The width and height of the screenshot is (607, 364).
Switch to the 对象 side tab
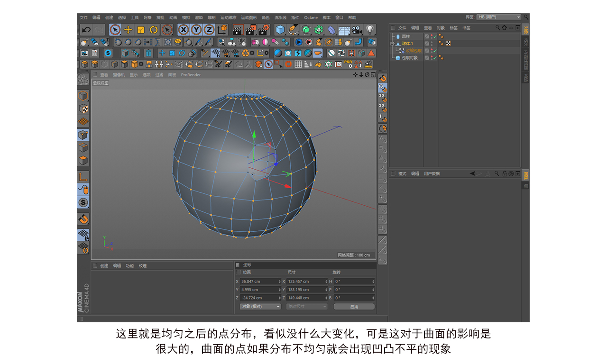tap(525, 30)
